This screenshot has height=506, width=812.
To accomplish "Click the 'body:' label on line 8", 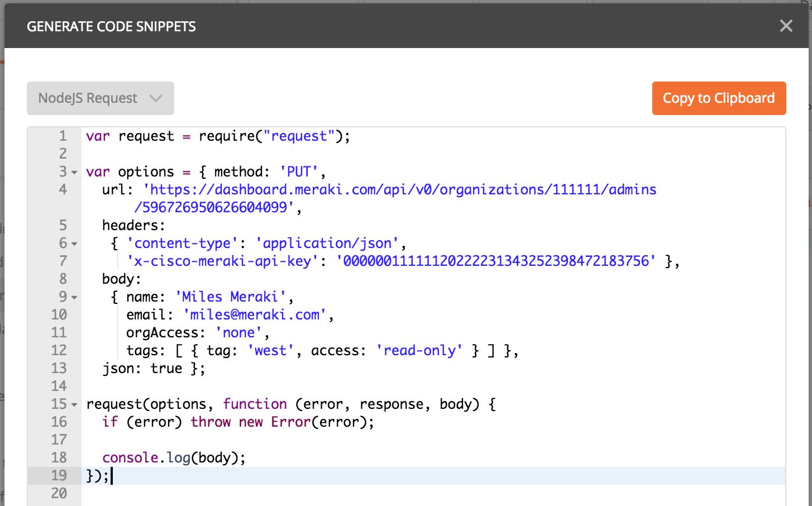I will coord(122,279).
